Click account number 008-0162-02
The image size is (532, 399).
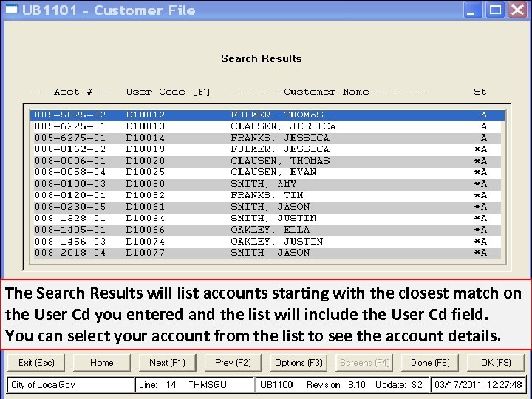(70, 149)
